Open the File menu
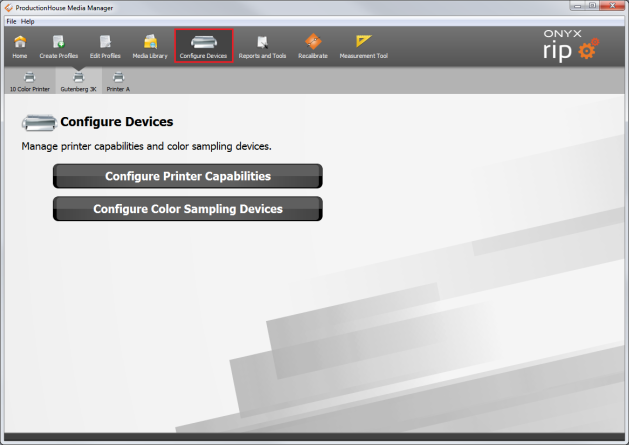 click(11, 21)
